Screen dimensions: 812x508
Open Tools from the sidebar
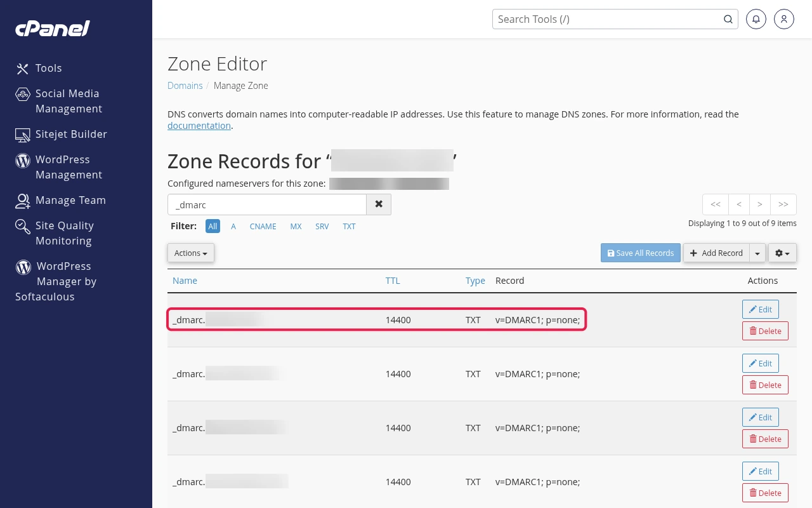pyautogui.click(x=39, y=68)
